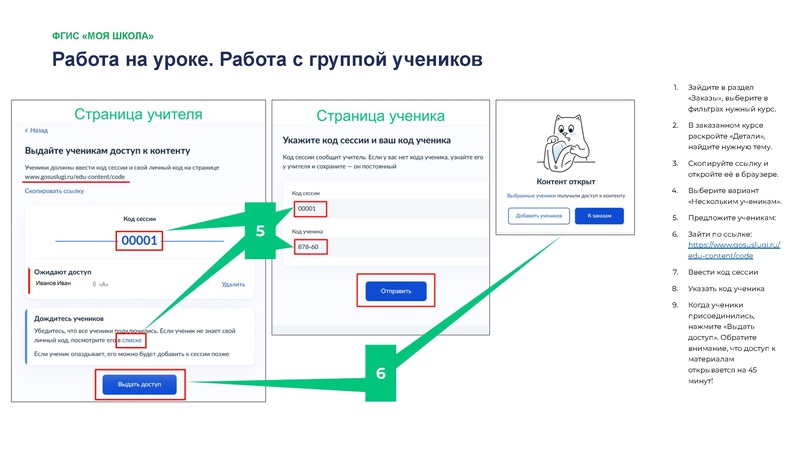Click the Выдайте ученикам доступ к контенту heading
The height and width of the screenshot is (450, 800).
coord(107,151)
